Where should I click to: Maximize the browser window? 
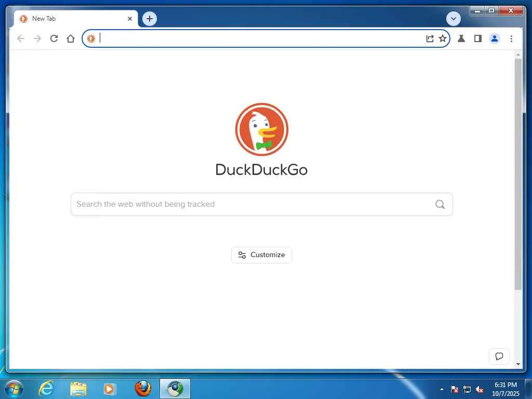491,11
